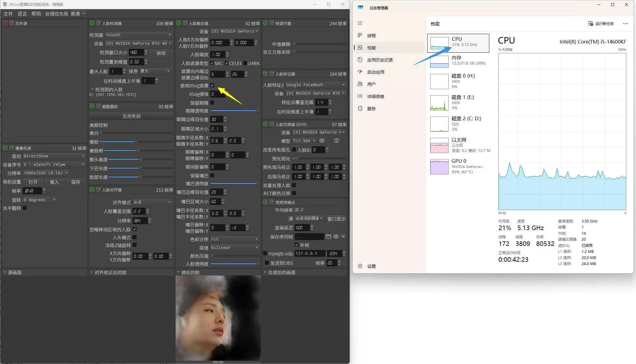Enable 发送到OBS checkbox

click(x=267, y=263)
